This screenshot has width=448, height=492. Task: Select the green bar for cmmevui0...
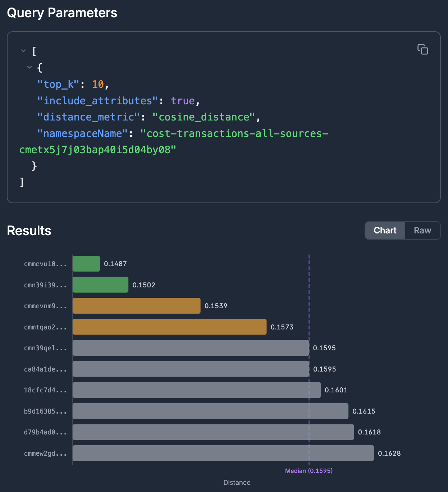coord(86,264)
